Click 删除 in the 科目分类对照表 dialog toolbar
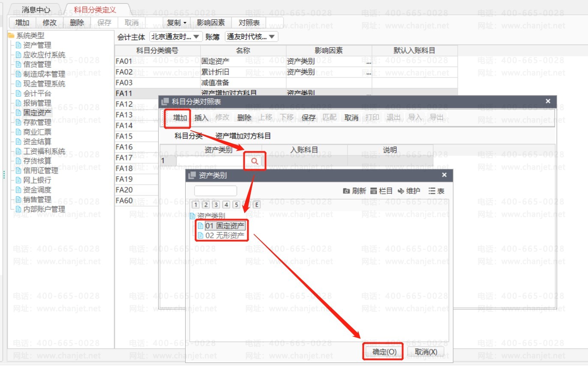This screenshot has height=366, width=588. 244,117
